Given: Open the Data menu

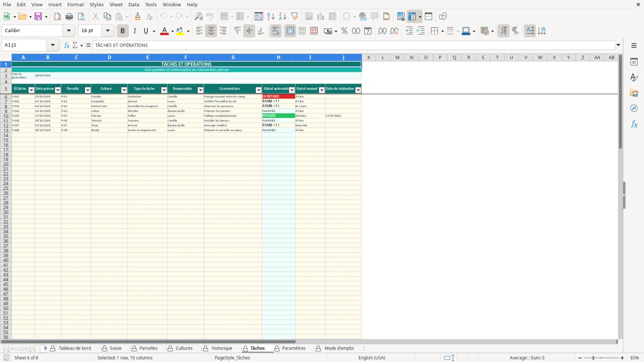Looking at the screenshot, I should coord(134,4).
